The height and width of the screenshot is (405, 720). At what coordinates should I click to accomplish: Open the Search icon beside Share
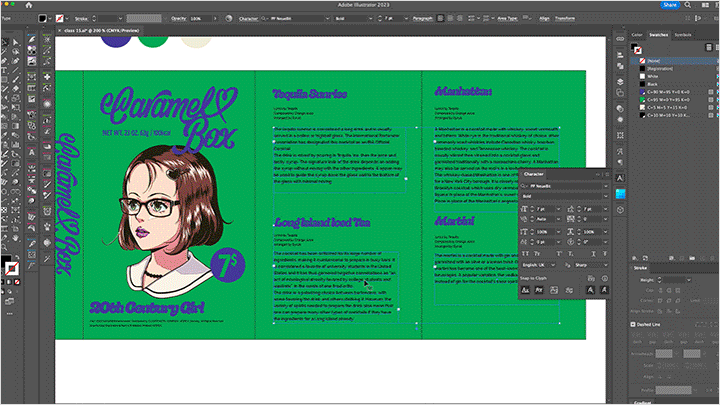click(x=687, y=5)
